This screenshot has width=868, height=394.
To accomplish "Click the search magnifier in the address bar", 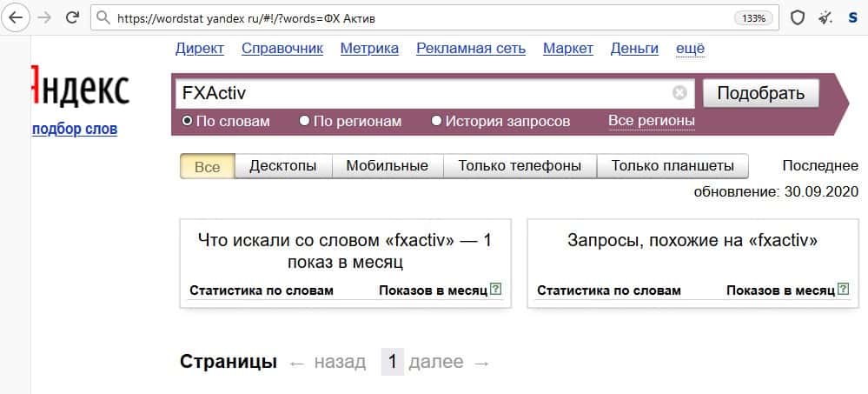I will 103,18.
